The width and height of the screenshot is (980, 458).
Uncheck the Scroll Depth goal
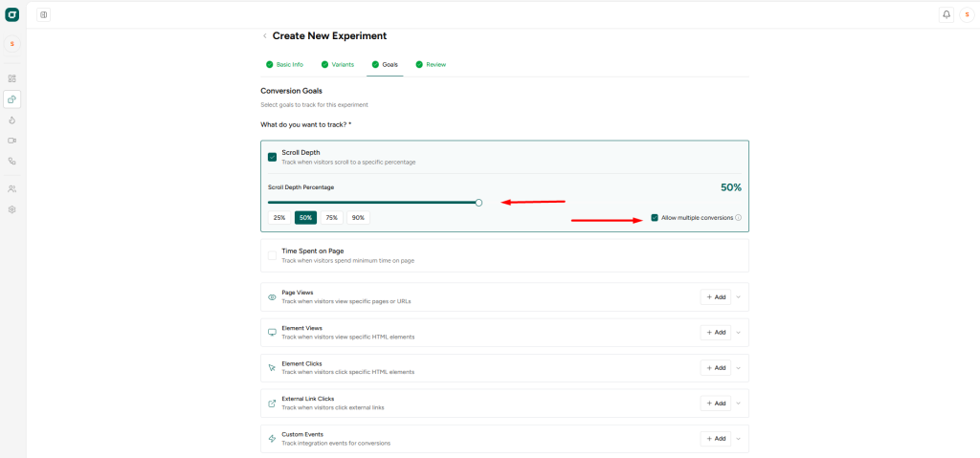tap(272, 158)
